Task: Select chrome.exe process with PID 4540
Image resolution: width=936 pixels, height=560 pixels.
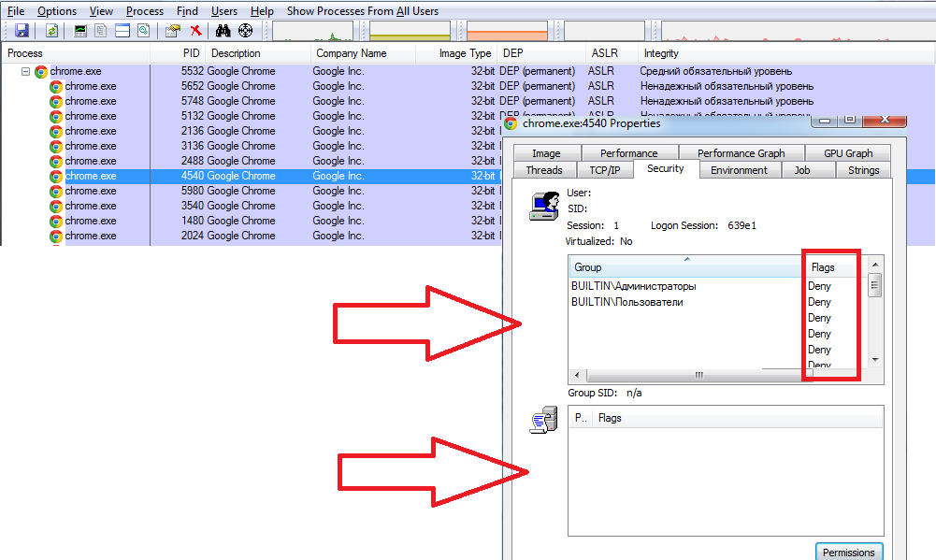Action: [x=251, y=176]
